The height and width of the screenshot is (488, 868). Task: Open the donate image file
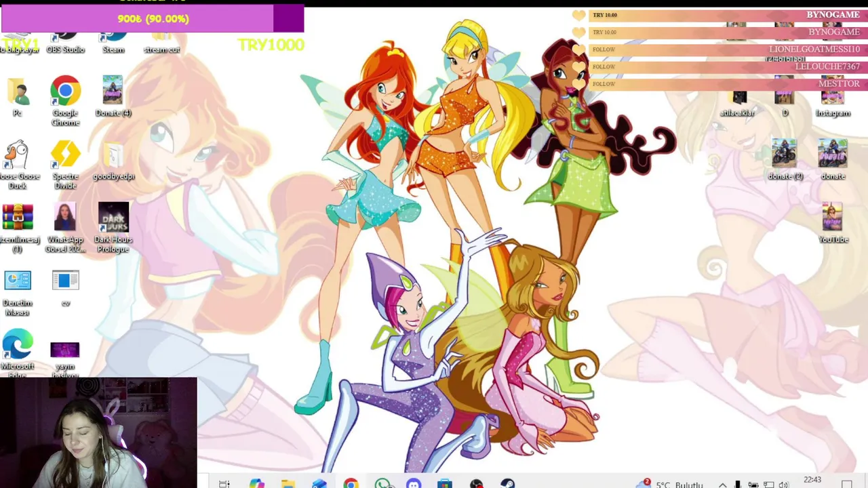click(833, 161)
